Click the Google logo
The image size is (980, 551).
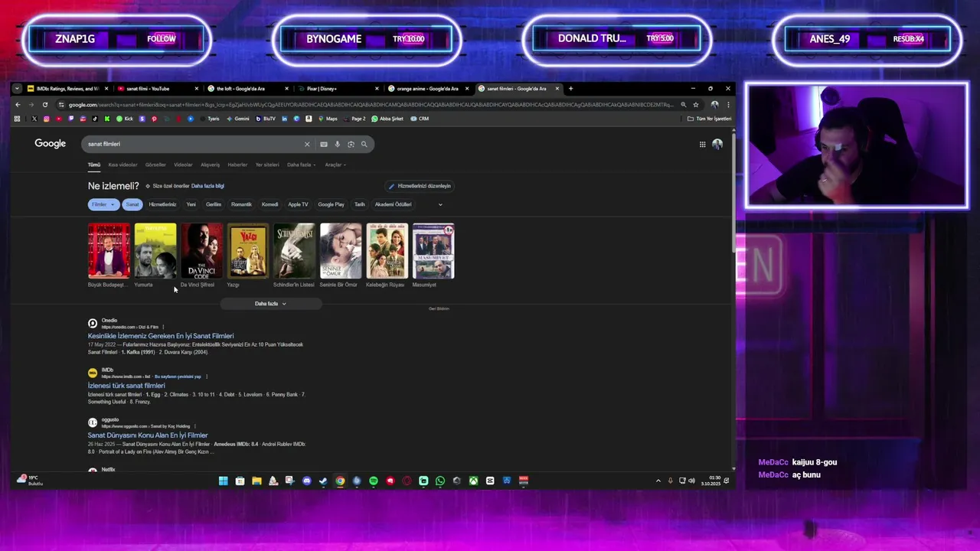coord(50,144)
